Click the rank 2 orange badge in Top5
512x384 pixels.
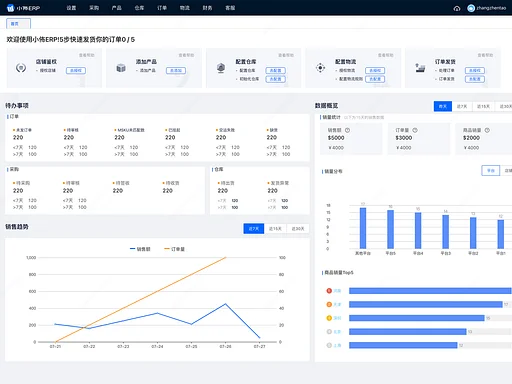[x=329, y=304]
